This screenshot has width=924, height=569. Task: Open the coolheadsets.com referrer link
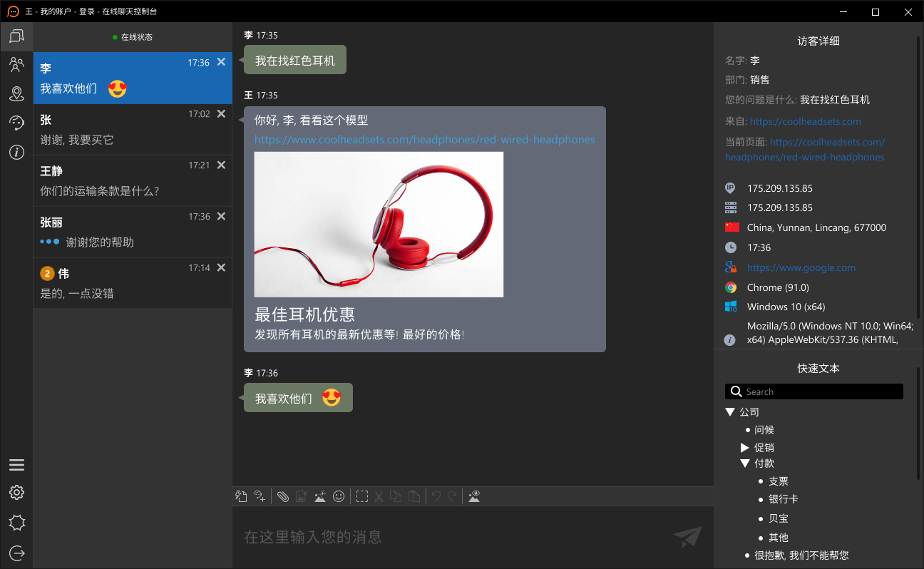805,121
